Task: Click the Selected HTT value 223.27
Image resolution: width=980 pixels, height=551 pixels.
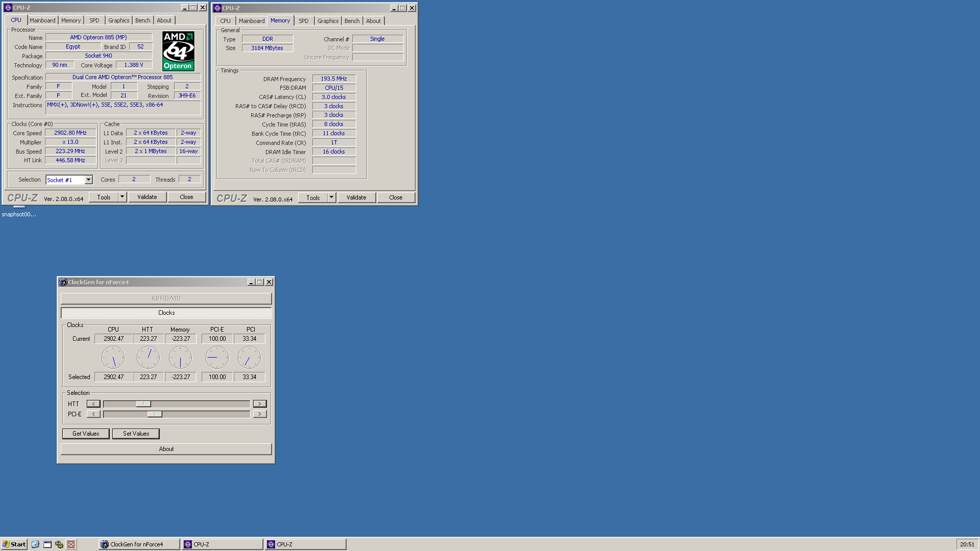Action: 148,377
